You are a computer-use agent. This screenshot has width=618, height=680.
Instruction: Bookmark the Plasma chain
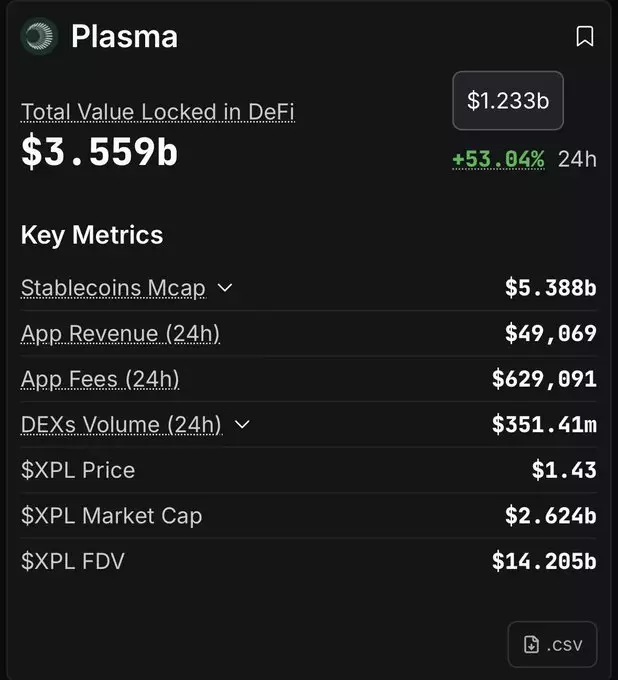[585, 37]
